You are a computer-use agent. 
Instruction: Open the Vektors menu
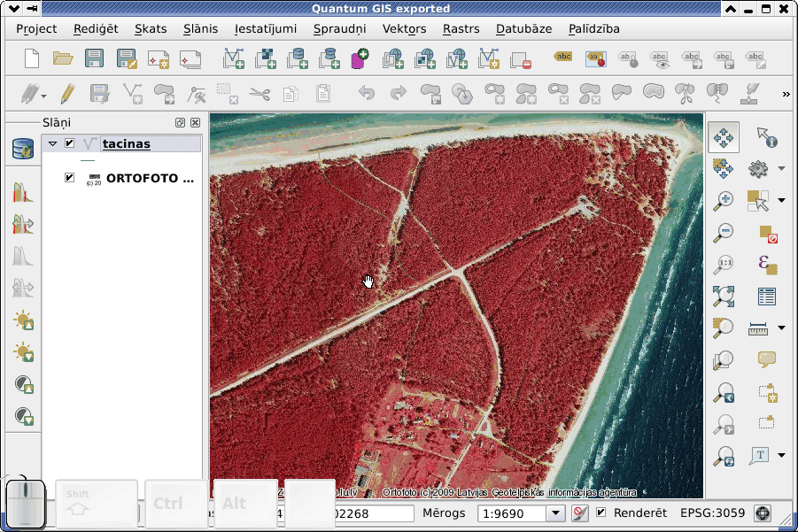(x=404, y=29)
